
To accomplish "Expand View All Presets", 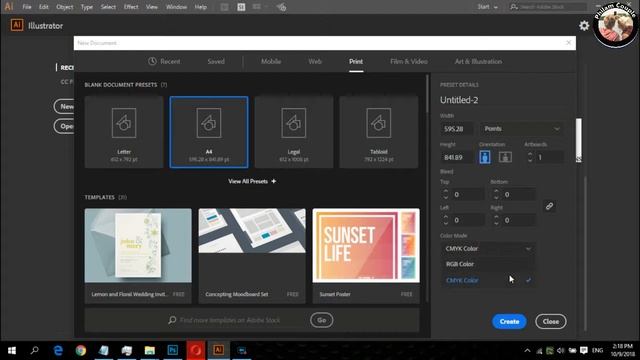I will coord(252,181).
